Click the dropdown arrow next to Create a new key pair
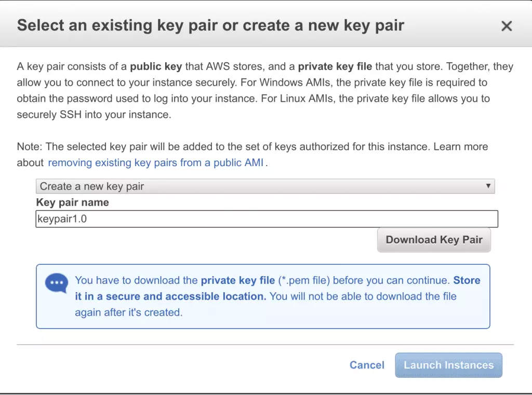This screenshot has height=395, width=532. pyautogui.click(x=489, y=186)
